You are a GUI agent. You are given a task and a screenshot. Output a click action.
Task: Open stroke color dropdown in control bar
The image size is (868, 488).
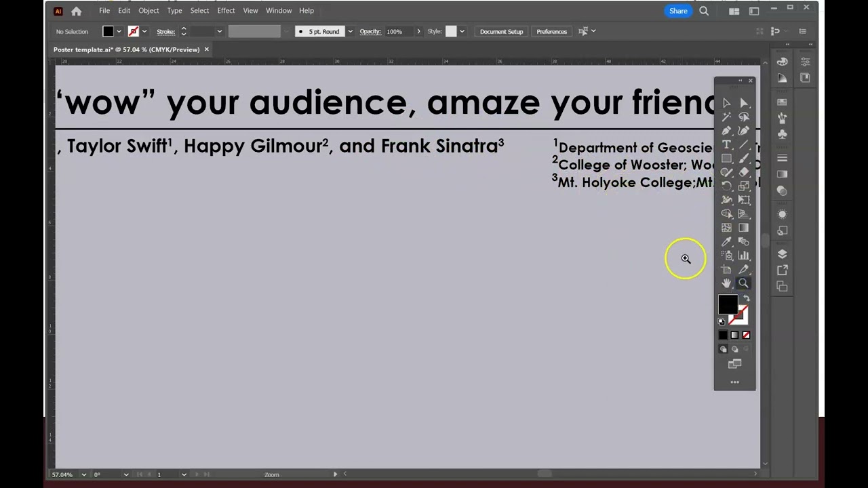click(144, 31)
